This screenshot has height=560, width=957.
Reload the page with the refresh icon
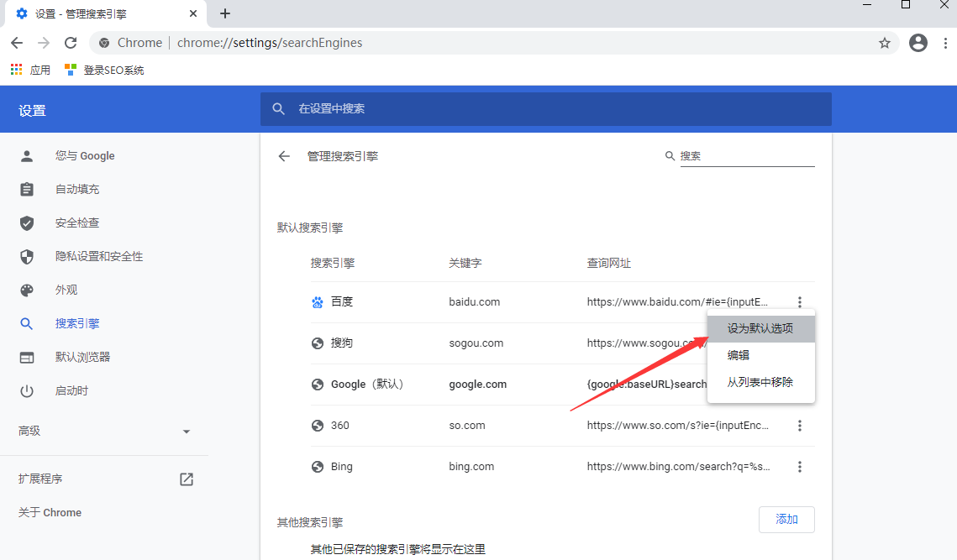pos(71,42)
